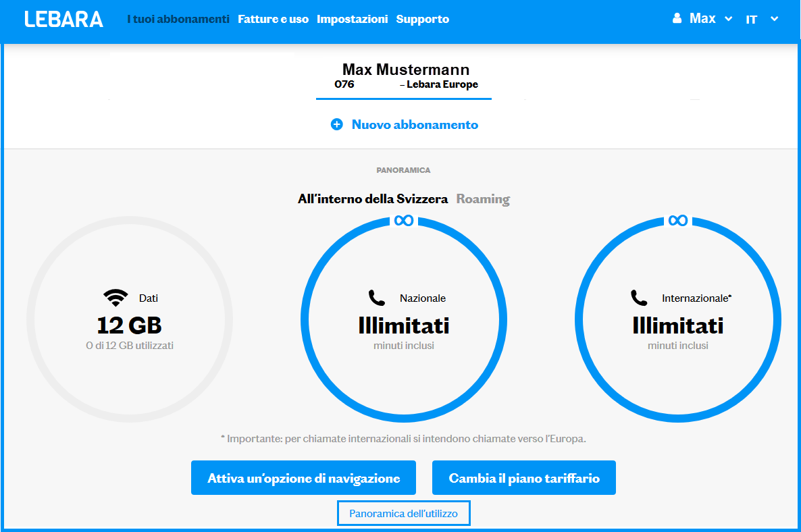Click the 12 GB value text
This screenshot has width=801, height=532.
pyautogui.click(x=129, y=325)
